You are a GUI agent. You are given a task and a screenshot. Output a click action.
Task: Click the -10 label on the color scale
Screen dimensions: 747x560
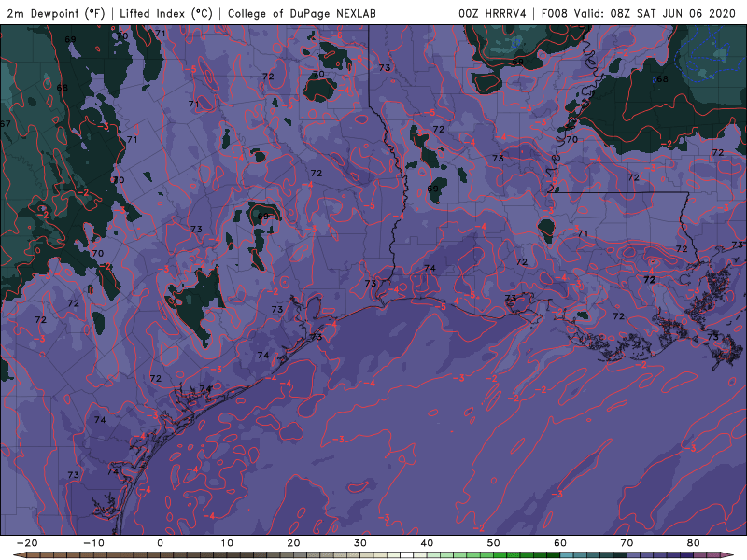94,543
